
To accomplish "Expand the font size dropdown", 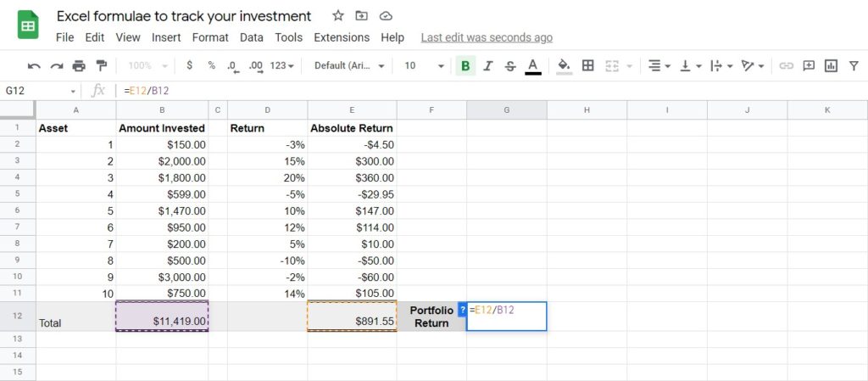I will click(x=424, y=66).
